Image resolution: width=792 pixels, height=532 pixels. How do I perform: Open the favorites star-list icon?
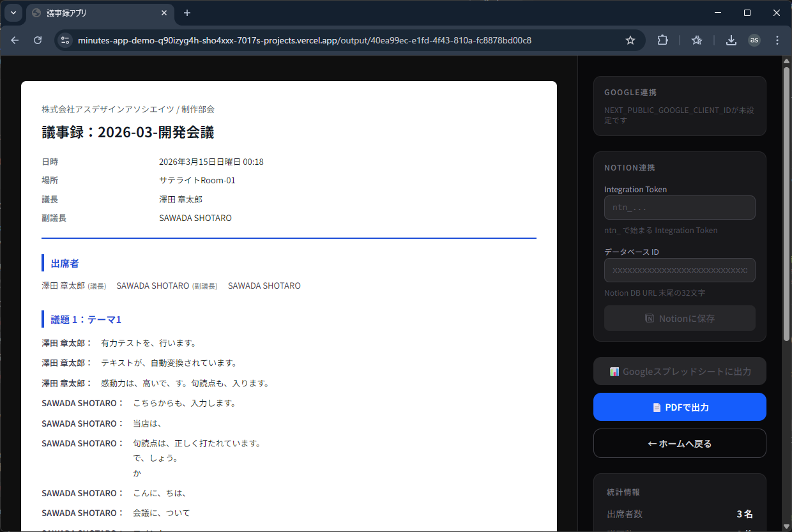pyautogui.click(x=697, y=40)
